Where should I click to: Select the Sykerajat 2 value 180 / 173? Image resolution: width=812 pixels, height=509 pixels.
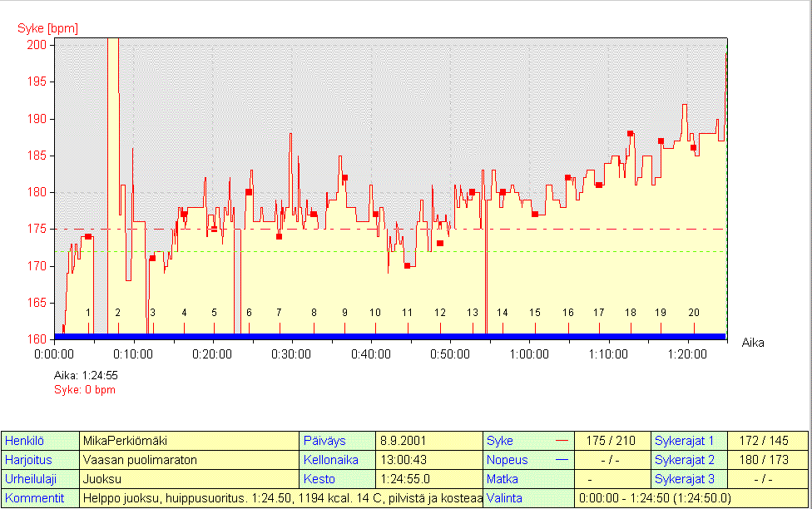(x=767, y=460)
